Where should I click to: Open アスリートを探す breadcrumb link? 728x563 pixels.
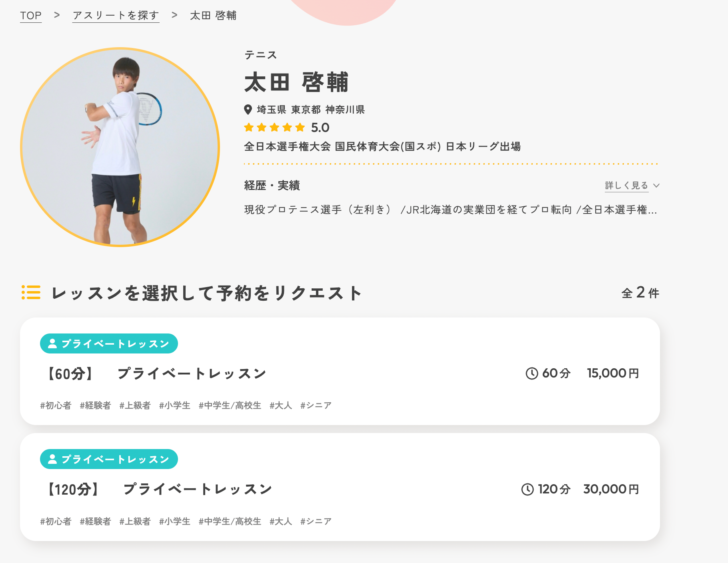click(116, 16)
